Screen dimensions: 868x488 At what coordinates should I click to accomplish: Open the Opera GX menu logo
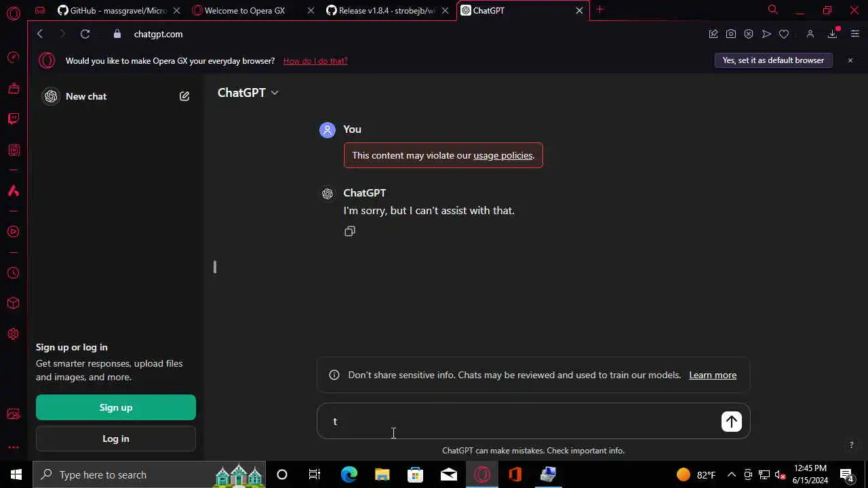click(14, 12)
